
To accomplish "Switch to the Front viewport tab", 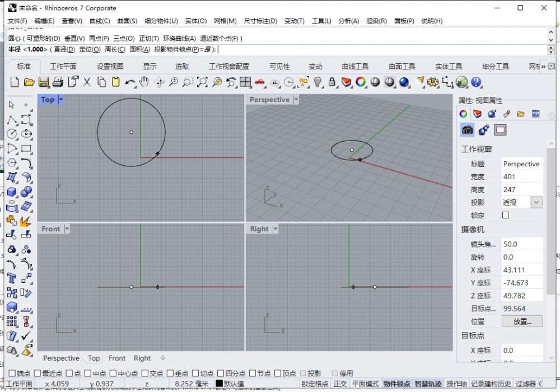I will (x=117, y=358).
